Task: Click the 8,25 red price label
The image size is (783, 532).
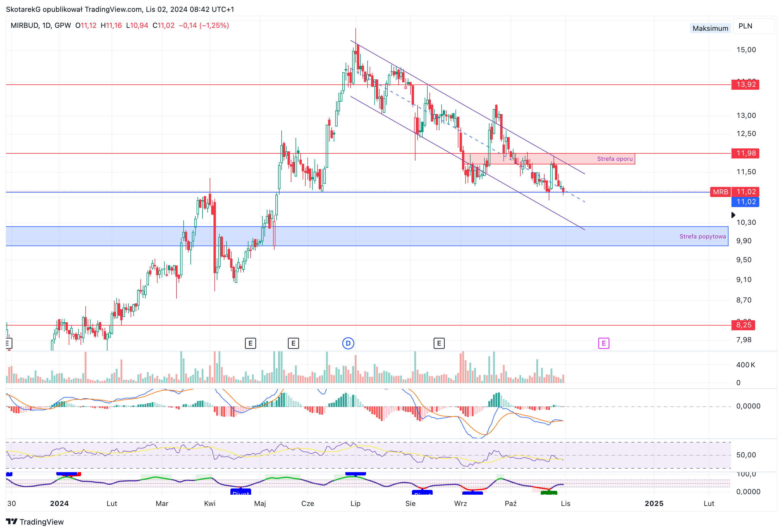Action: 743,325
